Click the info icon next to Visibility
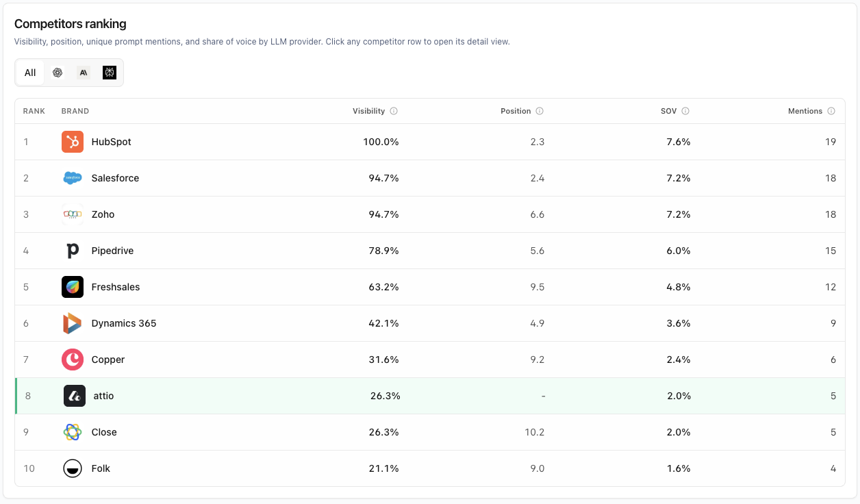The height and width of the screenshot is (504, 860). coord(394,111)
